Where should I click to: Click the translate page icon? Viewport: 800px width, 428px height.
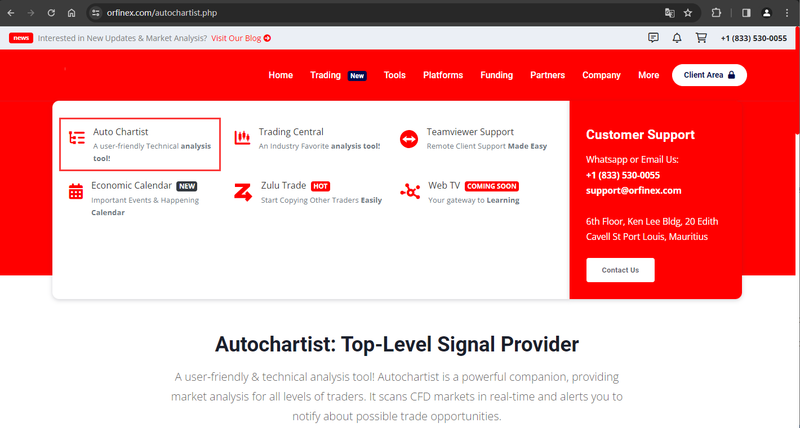[669, 13]
